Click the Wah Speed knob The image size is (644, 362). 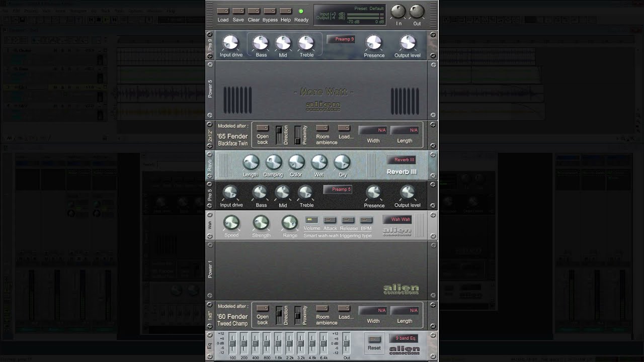point(231,223)
